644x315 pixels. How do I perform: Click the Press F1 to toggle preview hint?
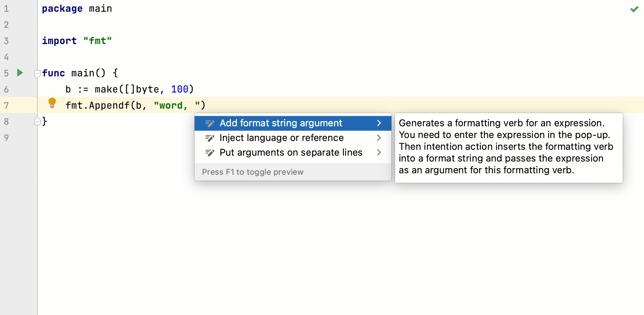[x=253, y=172]
